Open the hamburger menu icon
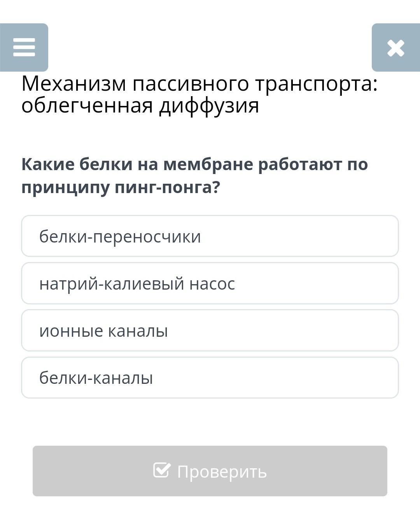This screenshot has height=515, width=420. click(x=24, y=47)
